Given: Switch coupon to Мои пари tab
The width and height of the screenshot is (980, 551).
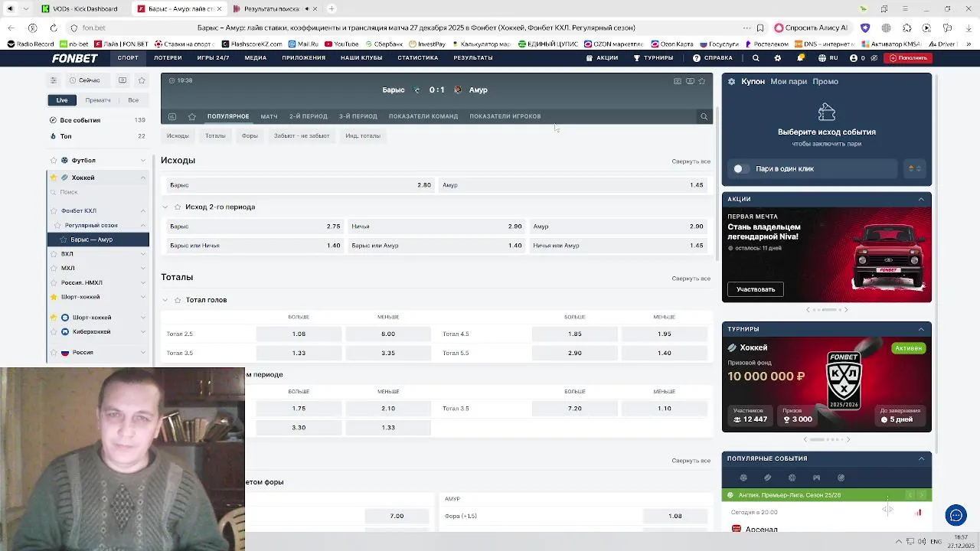Looking at the screenshot, I should (789, 82).
